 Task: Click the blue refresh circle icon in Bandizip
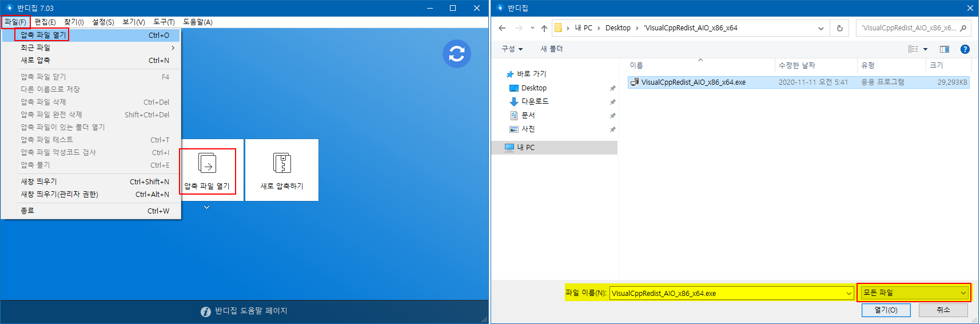click(x=456, y=54)
